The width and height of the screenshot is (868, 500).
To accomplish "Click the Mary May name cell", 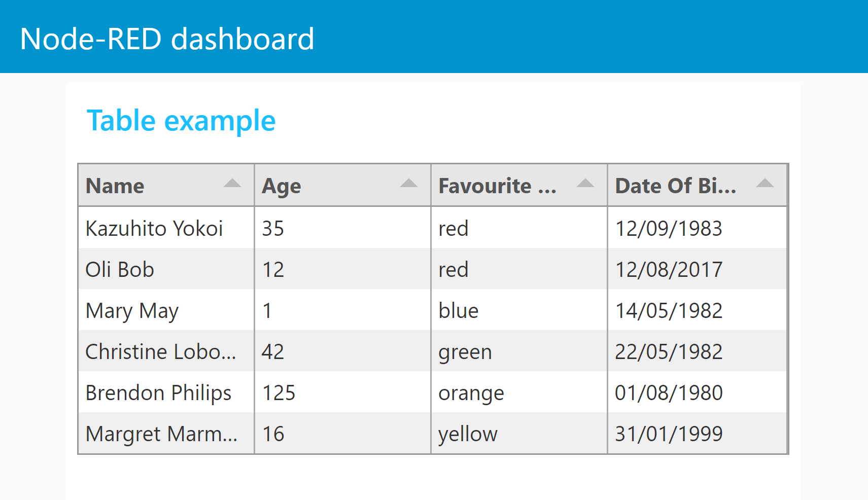I will 132,311.
